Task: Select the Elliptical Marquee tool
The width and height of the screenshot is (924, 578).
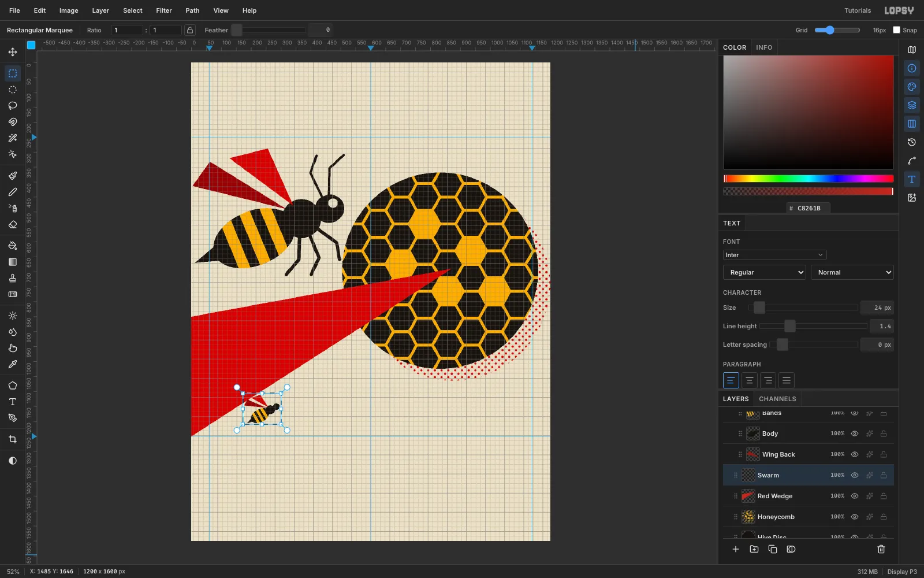Action: point(13,90)
